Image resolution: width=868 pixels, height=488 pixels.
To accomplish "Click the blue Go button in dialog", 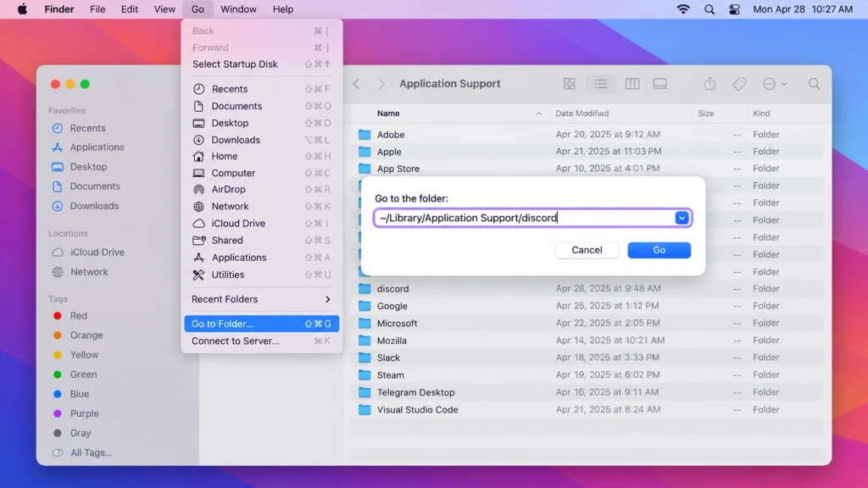I will coord(659,250).
